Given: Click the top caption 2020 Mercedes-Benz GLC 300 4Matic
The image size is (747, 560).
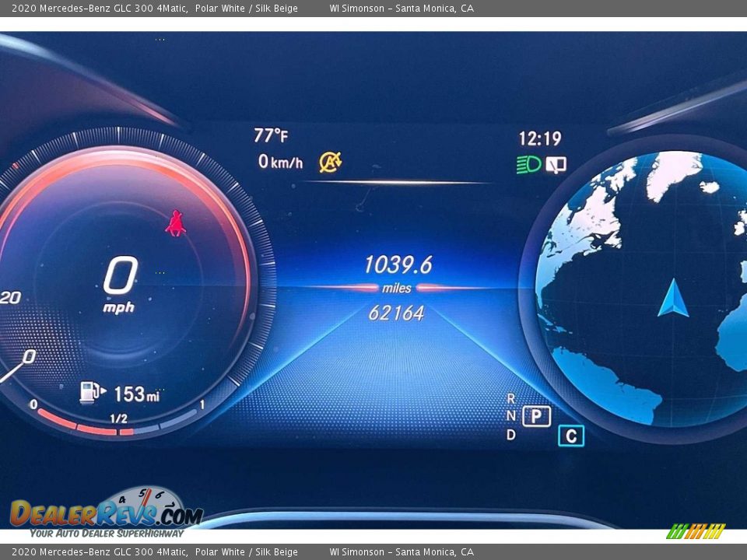Looking at the screenshot, I should coord(99,8).
